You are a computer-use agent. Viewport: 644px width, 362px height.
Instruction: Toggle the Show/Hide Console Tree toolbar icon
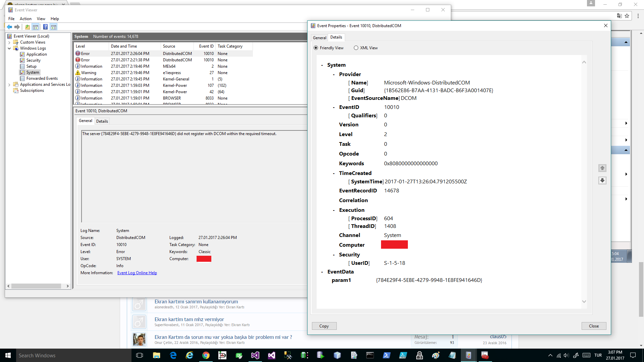click(36, 27)
